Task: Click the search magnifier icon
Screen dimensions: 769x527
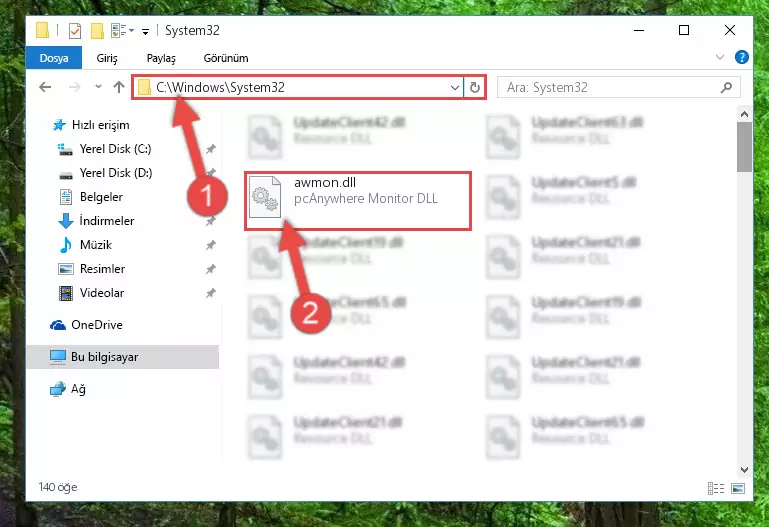Action: click(x=726, y=87)
